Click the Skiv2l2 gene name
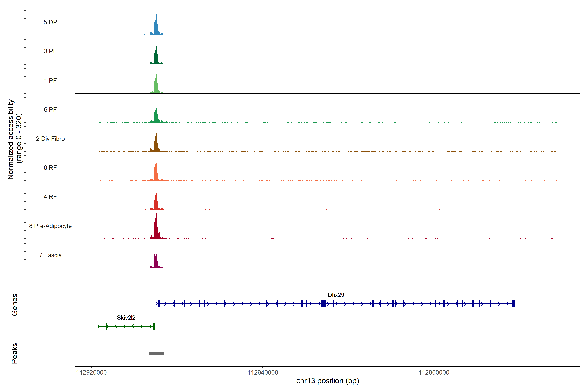This screenshot has width=588, height=392. 126,318
